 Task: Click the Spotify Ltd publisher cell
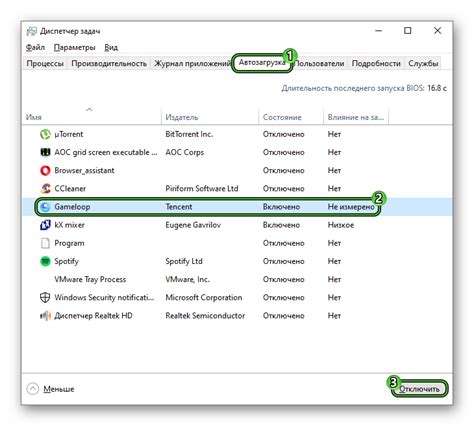click(184, 261)
